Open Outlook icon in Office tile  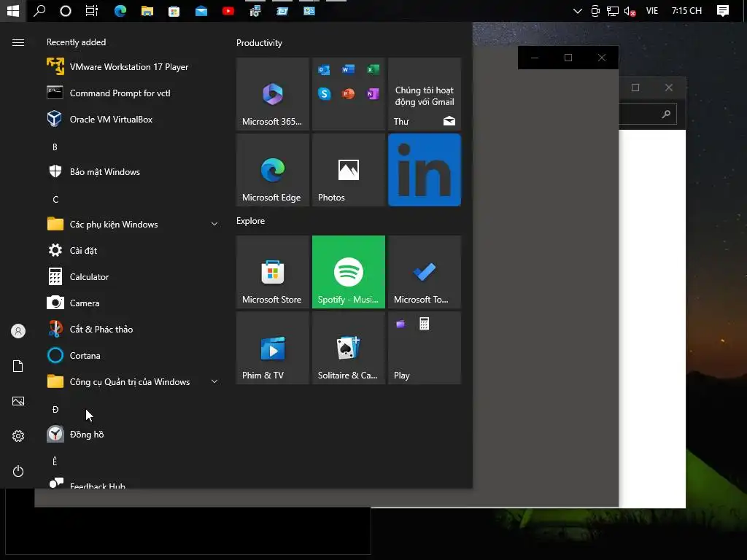[324, 70]
